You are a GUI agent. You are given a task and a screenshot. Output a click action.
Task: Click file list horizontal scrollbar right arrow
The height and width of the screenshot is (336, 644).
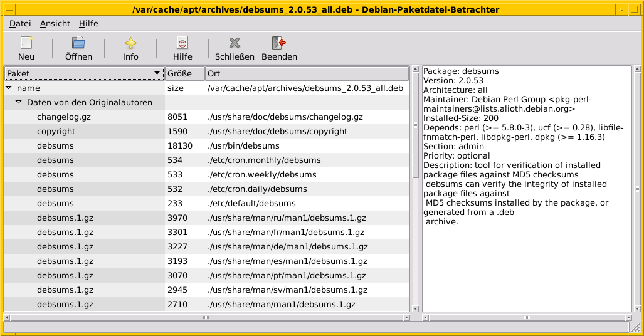tap(406, 318)
